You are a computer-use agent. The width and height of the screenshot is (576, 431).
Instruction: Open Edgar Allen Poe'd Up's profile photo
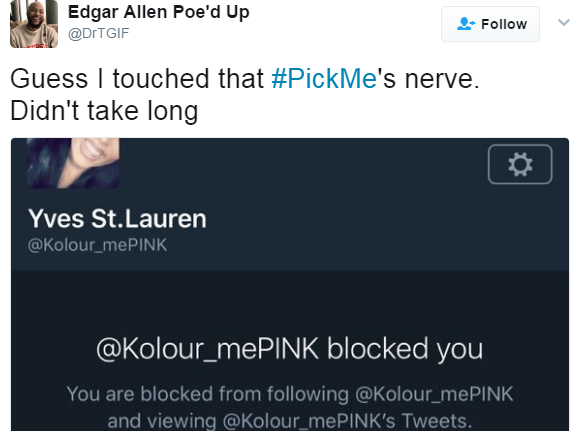coord(34,24)
